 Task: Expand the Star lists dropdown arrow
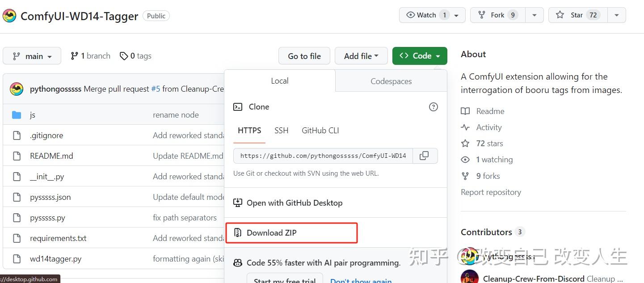(x=616, y=15)
